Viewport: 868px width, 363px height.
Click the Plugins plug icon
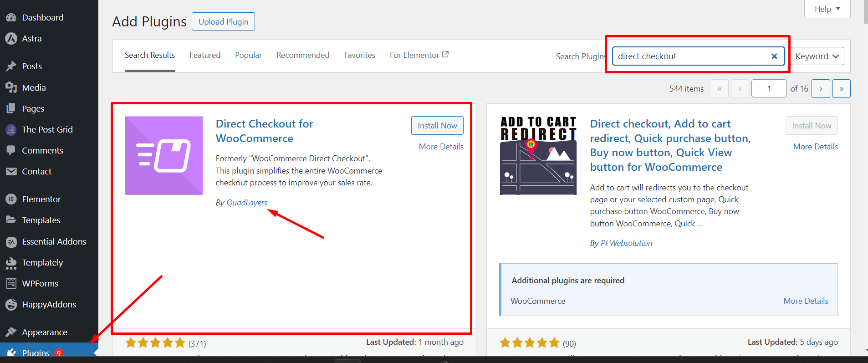click(11, 353)
